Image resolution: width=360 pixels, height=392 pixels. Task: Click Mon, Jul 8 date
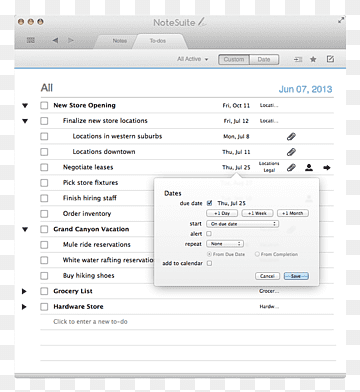[236, 136]
